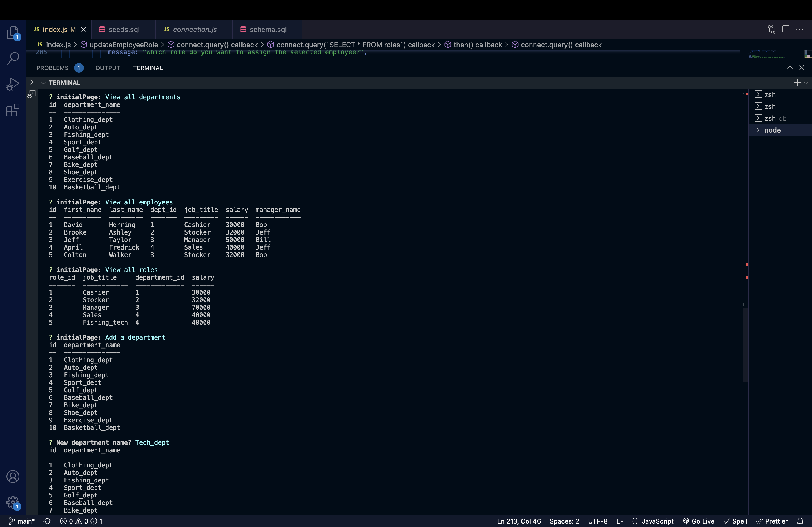
Task: Open the Manage gear icon
Action: click(x=13, y=502)
